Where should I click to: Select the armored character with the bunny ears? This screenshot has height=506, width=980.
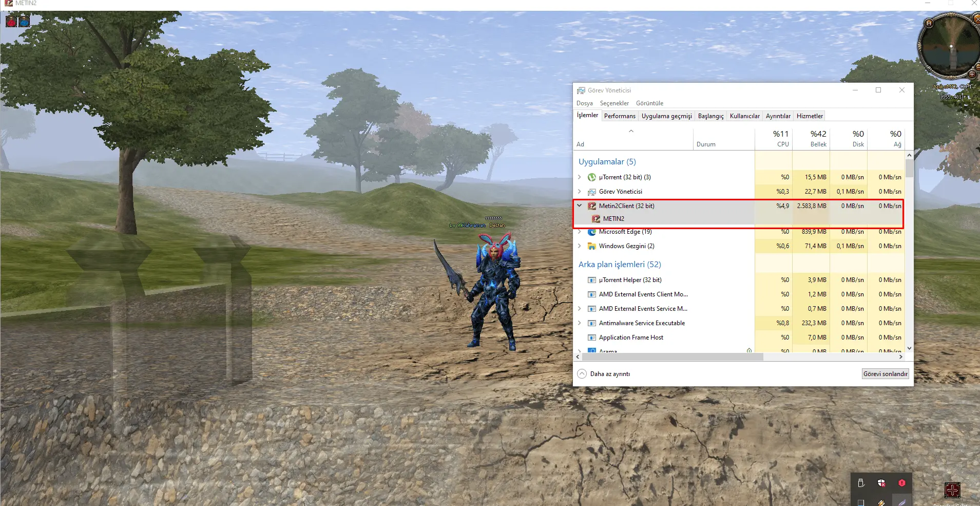(x=494, y=293)
